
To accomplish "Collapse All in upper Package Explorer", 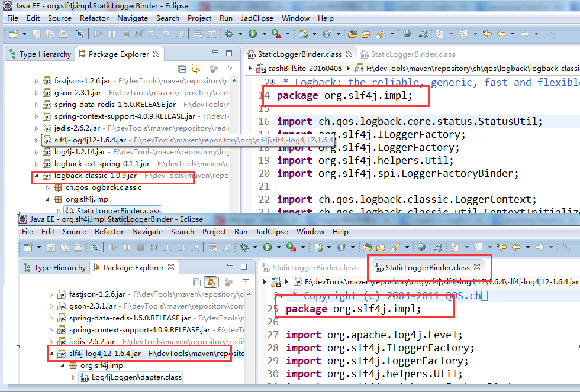I will [x=182, y=69].
